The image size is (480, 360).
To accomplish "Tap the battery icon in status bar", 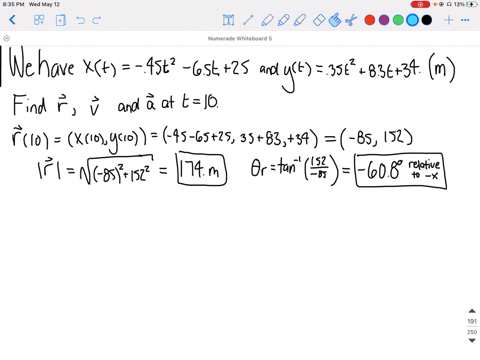I will click(471, 4).
